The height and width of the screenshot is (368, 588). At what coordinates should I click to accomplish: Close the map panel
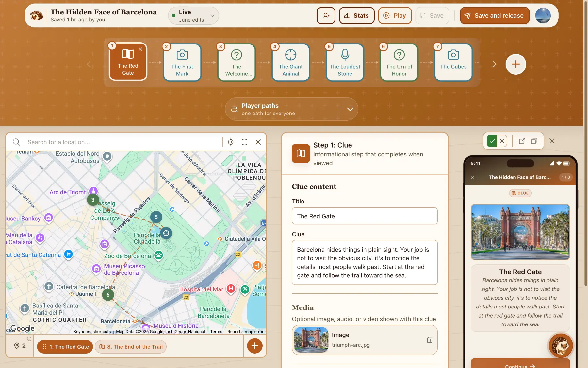258,142
